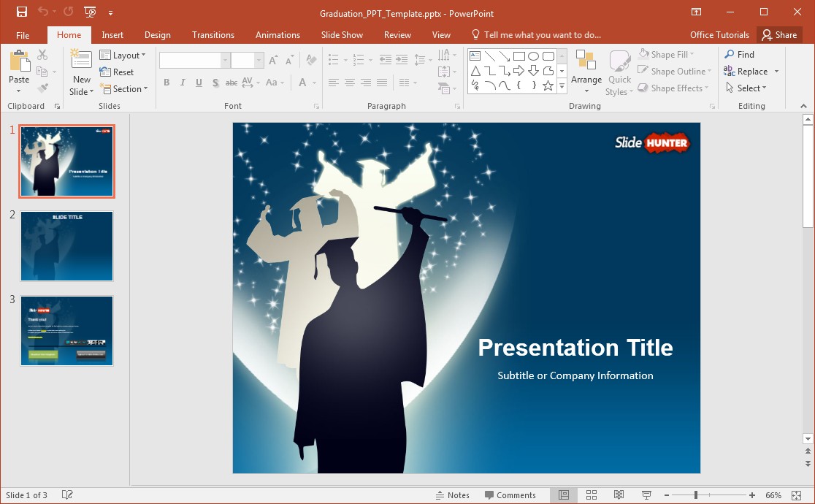
Task: Show or hide the Notes pane
Action: click(452, 495)
